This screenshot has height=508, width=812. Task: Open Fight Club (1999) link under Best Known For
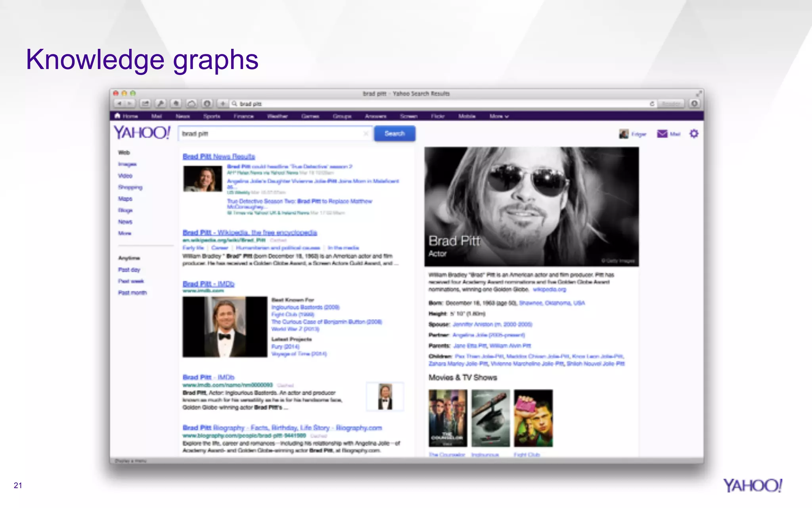coord(293,314)
